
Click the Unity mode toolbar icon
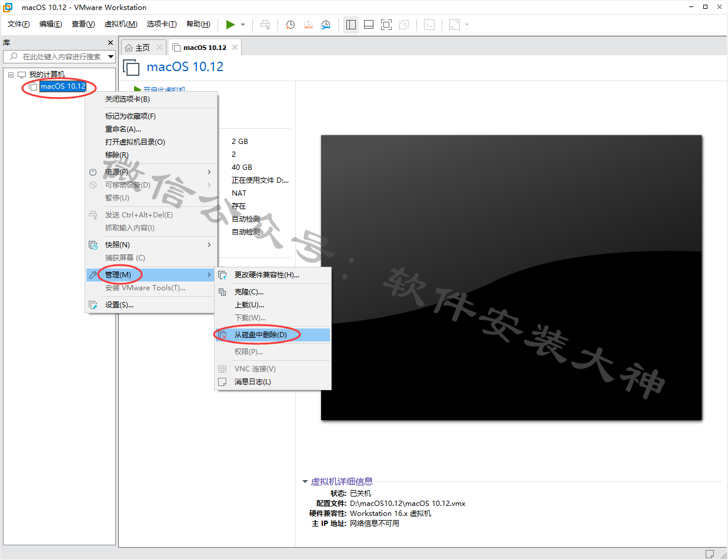[404, 25]
